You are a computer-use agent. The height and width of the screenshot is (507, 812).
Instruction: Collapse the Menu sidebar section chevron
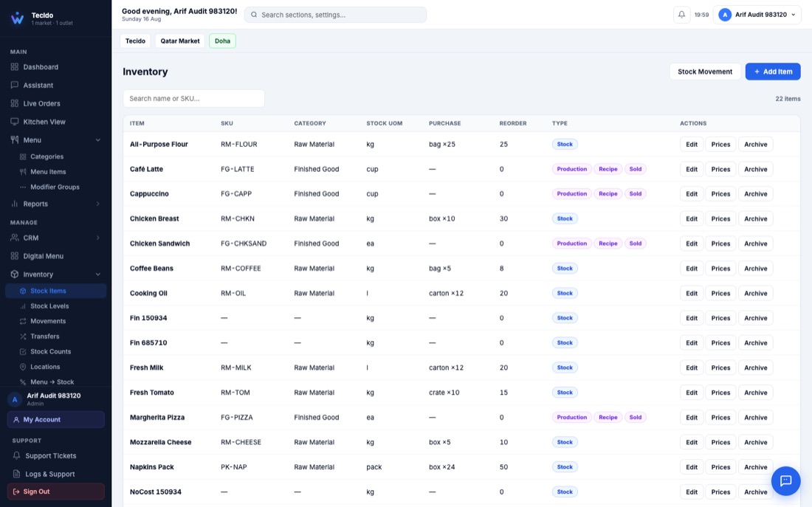[x=98, y=139]
